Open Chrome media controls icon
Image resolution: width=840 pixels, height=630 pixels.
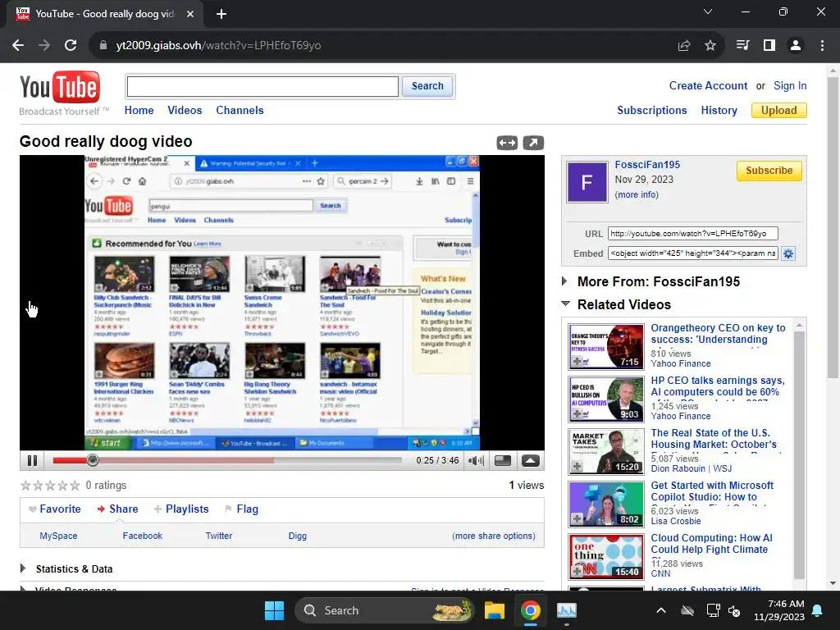[742, 46]
